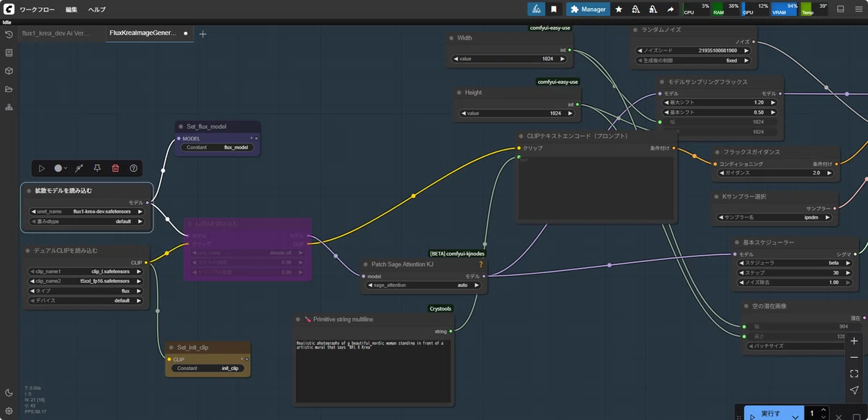Zoom out with the minus canvas button
Screen dimensions: 868x420
854,358
